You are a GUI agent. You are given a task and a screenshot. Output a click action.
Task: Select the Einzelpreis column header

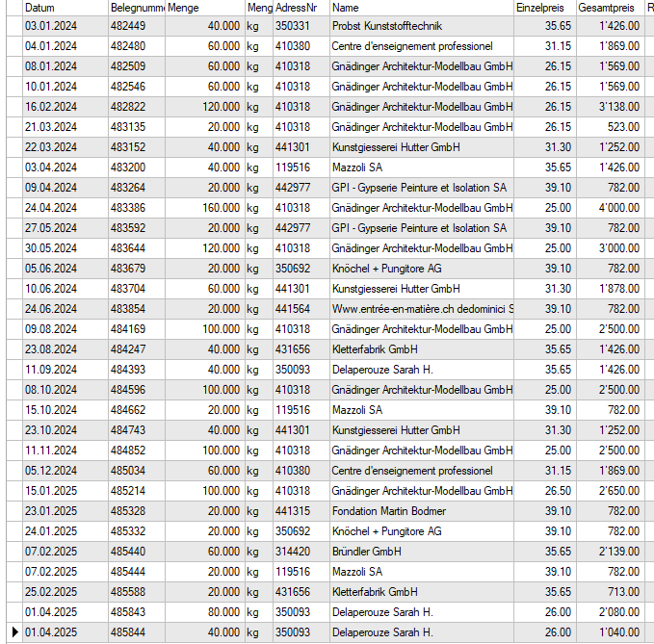(x=543, y=8)
